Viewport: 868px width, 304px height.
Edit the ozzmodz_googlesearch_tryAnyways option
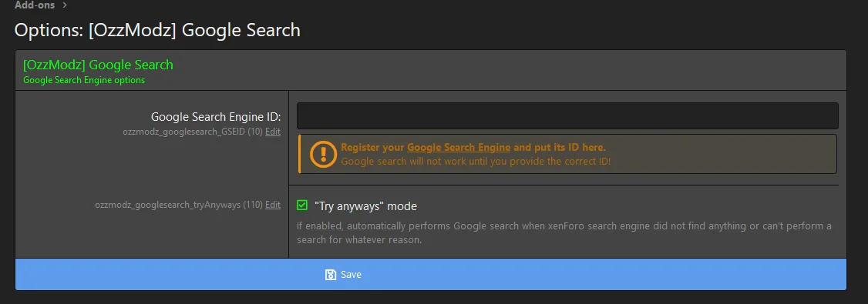(272, 205)
